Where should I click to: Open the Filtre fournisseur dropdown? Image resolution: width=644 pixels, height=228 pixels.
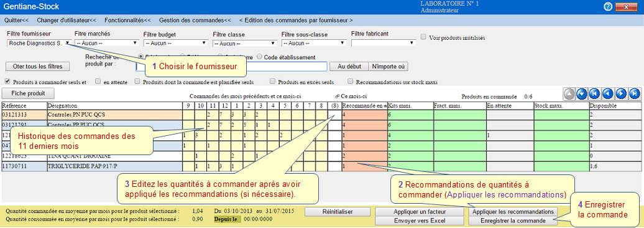tap(40, 42)
